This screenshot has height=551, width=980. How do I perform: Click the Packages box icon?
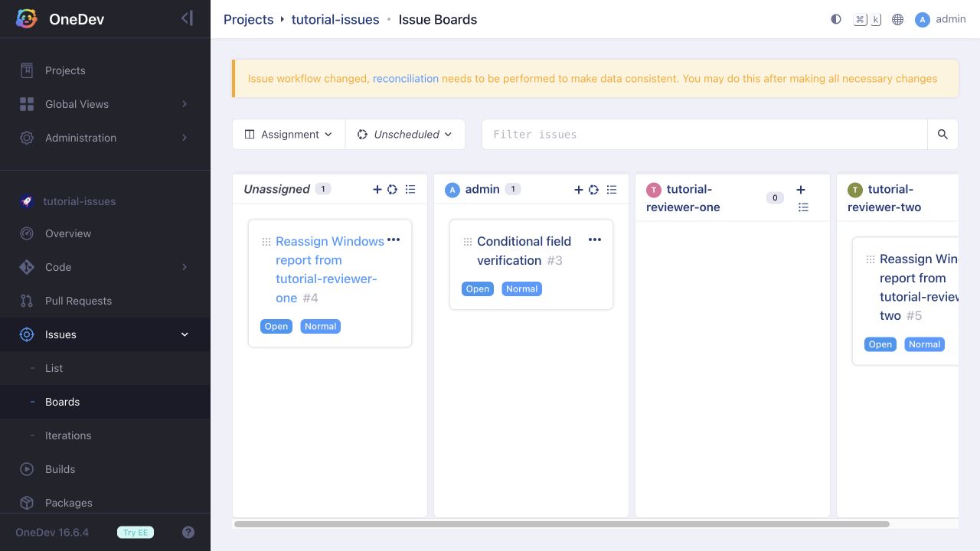27,503
